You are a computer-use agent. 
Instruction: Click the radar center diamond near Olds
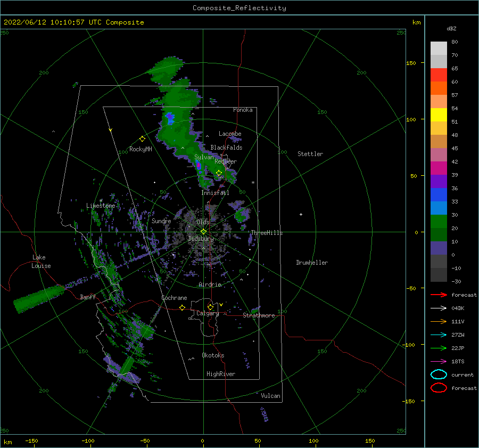tap(203, 232)
